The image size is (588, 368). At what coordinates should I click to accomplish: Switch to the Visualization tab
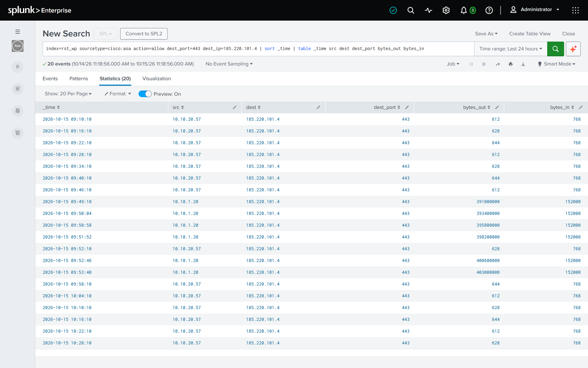coord(156,79)
